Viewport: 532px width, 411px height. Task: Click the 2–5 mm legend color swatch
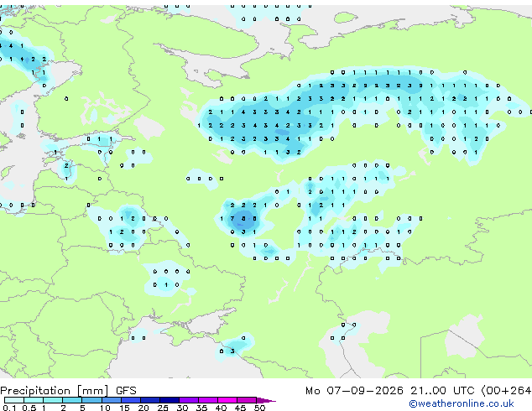pyautogui.click(x=72, y=400)
